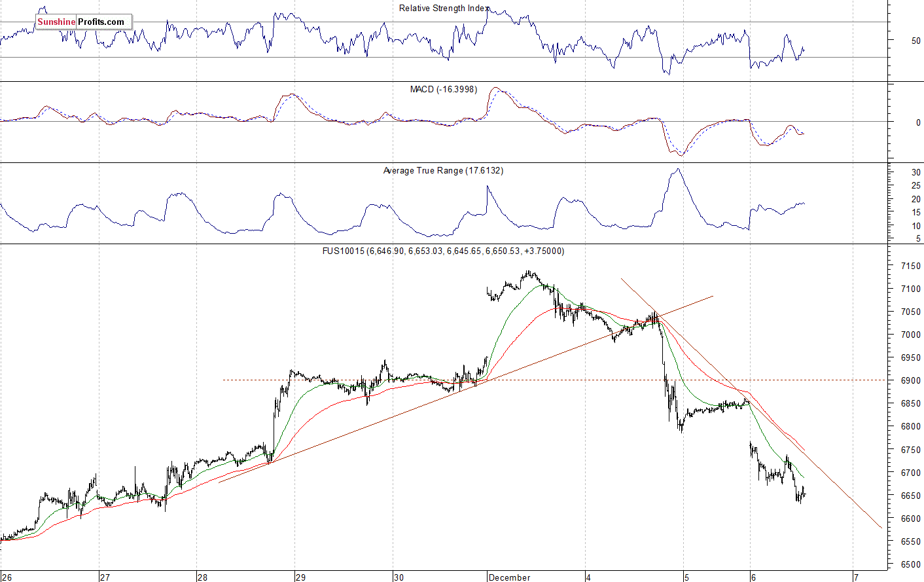Image resolution: width=924 pixels, height=582 pixels.
Task: Click the date label 26 on time axis
Action: [x=7, y=577]
